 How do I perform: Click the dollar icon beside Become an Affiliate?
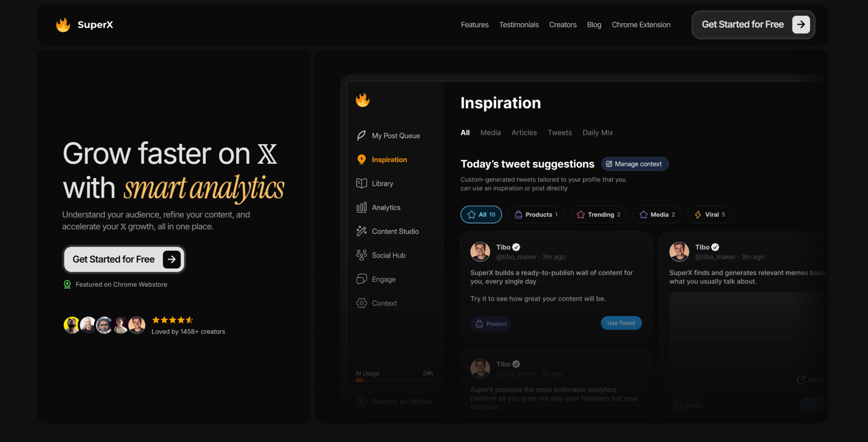(x=361, y=401)
